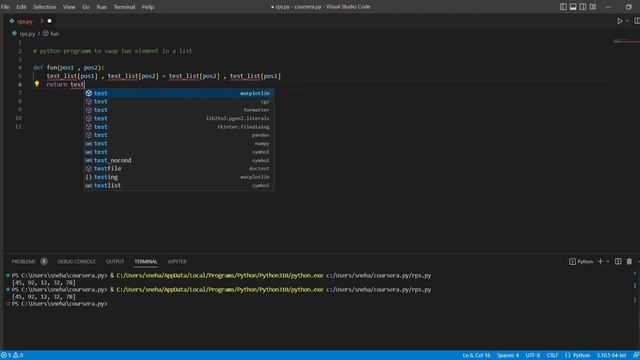Choose test suggestion from pandas
Viewport: 640px width, 360px height.
[x=179, y=135]
